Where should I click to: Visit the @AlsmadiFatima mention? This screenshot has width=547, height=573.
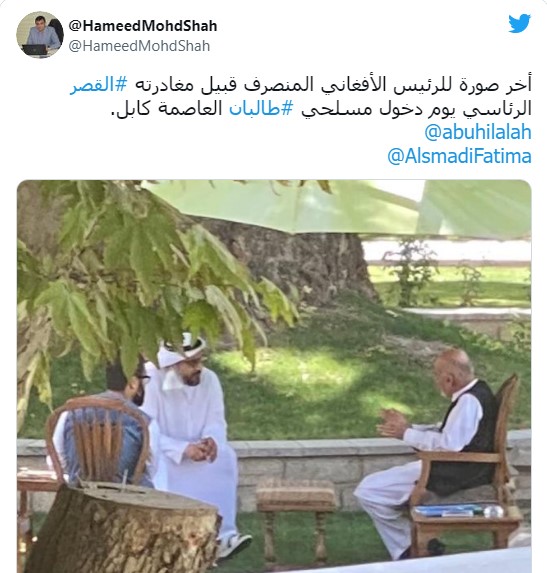[x=459, y=156]
